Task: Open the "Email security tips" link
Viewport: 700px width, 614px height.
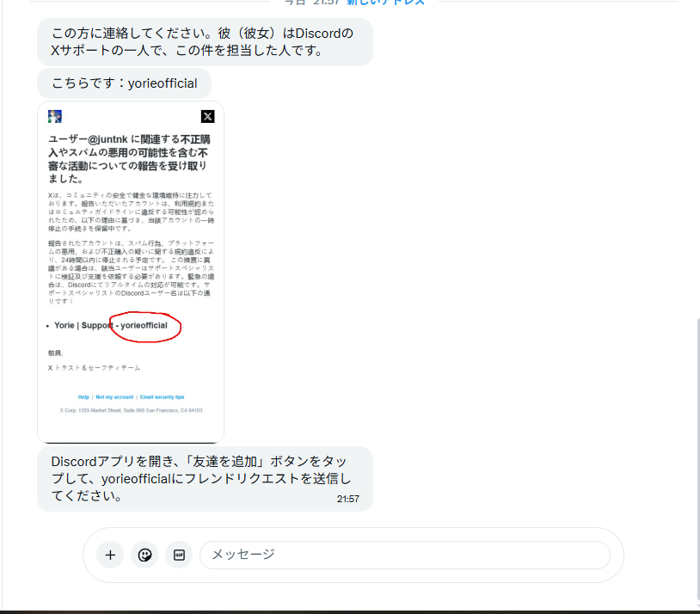Action: tap(163, 396)
